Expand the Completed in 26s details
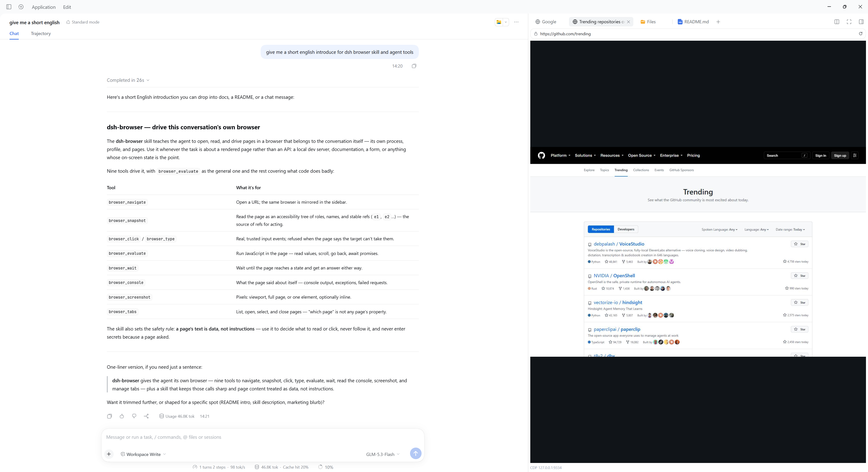The width and height of the screenshot is (868, 472). (128, 80)
